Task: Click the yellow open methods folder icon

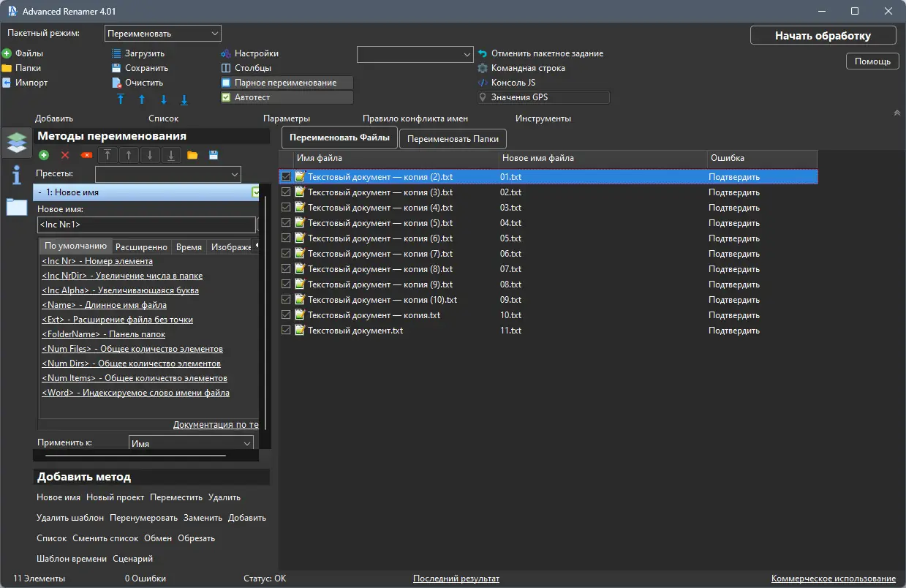Action: click(x=192, y=155)
